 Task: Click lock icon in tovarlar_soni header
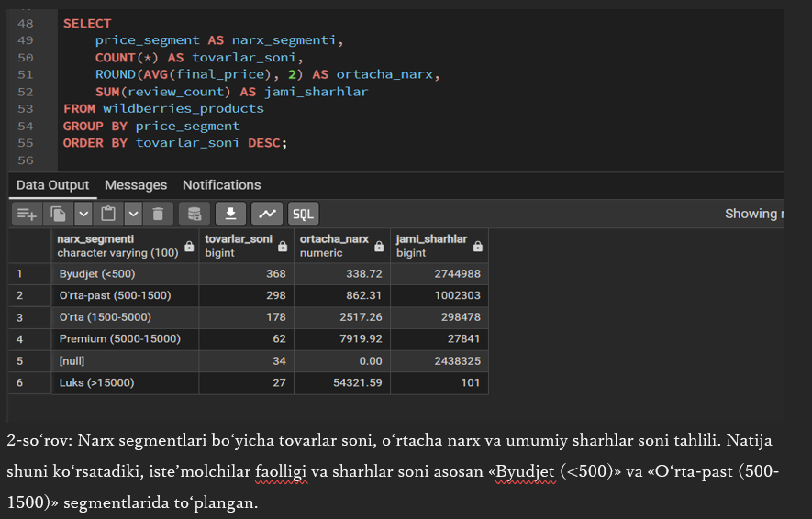[x=283, y=247]
